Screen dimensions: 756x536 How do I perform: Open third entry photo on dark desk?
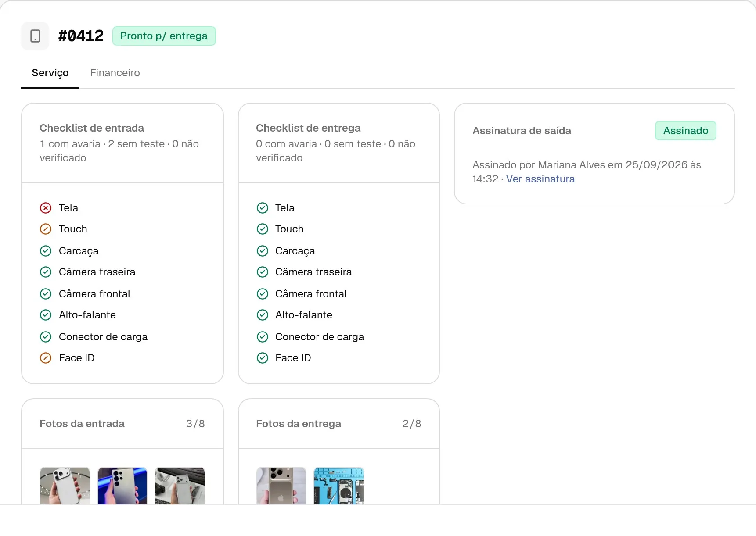pos(180,486)
